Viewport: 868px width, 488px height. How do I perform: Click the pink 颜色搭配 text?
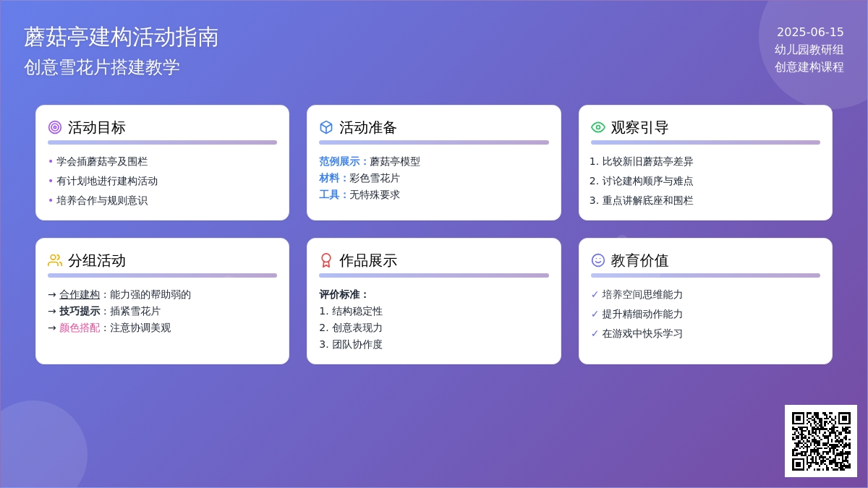(x=80, y=328)
